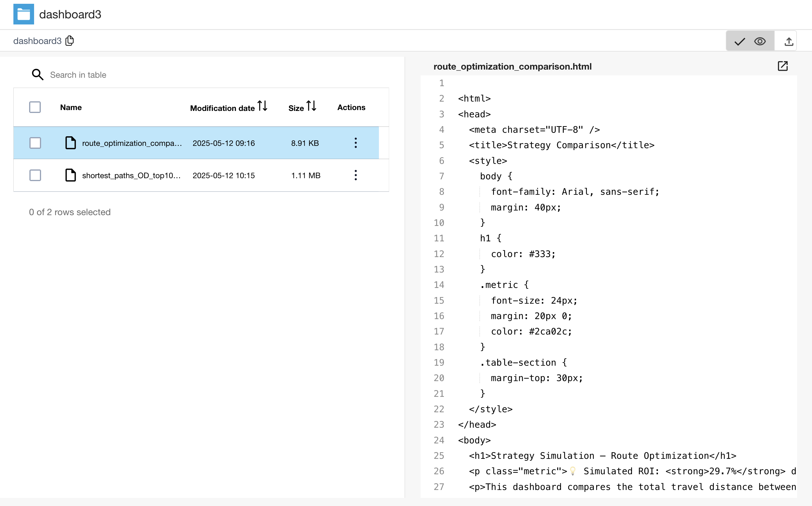The image size is (812, 506).
Task: Open actions menu for route_optimization_compa file
Action: pyautogui.click(x=355, y=143)
